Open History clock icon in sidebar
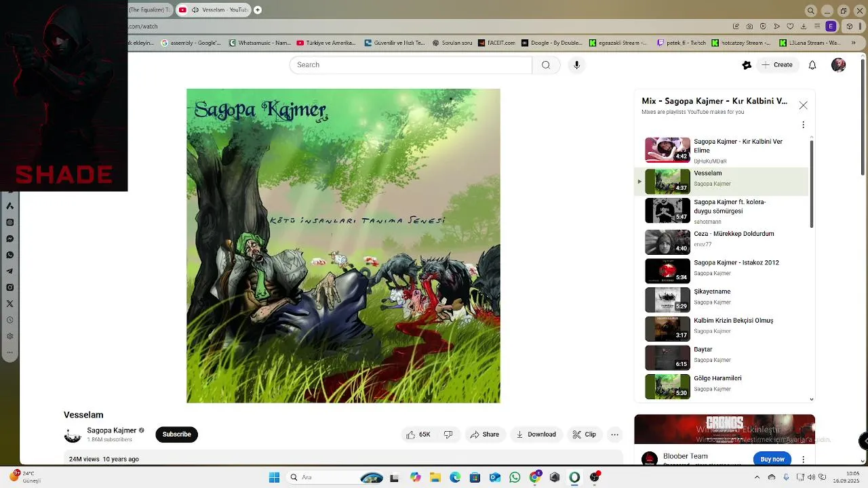Screen dimensions: 868x488 [9, 320]
